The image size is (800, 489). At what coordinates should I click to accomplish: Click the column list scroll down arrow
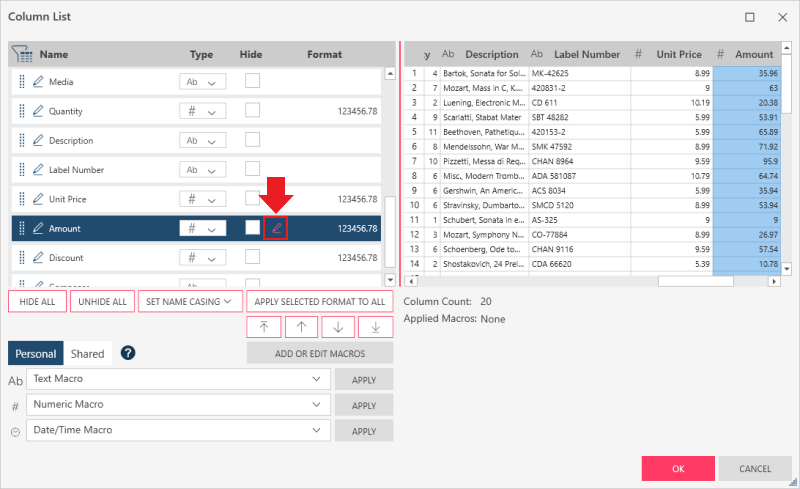point(390,280)
